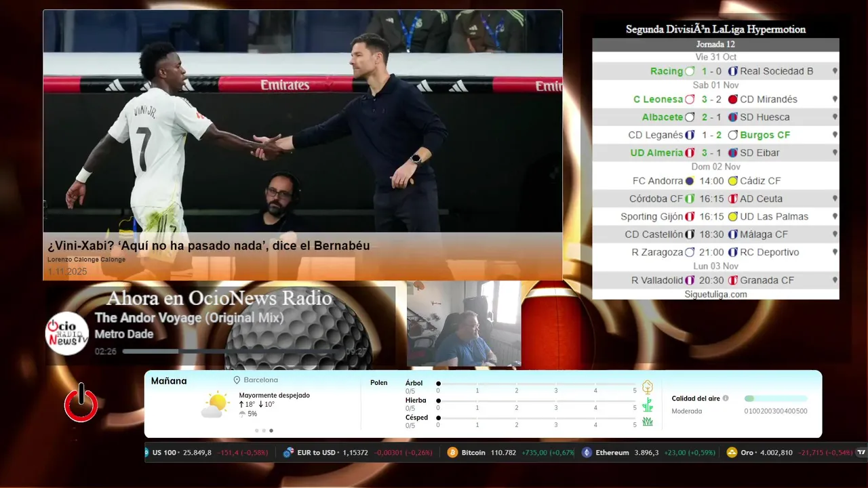The width and height of the screenshot is (868, 488).
Task: Click artist name Metro Dade
Action: tap(124, 334)
